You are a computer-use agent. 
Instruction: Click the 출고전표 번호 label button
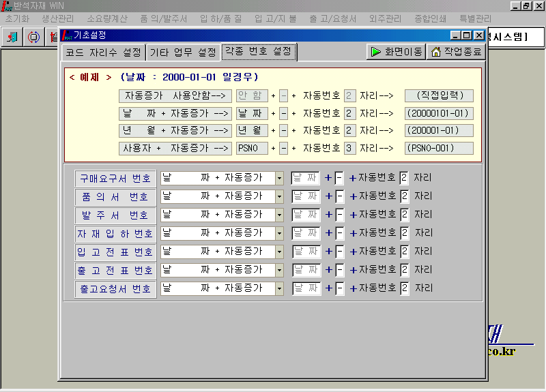[x=115, y=271]
